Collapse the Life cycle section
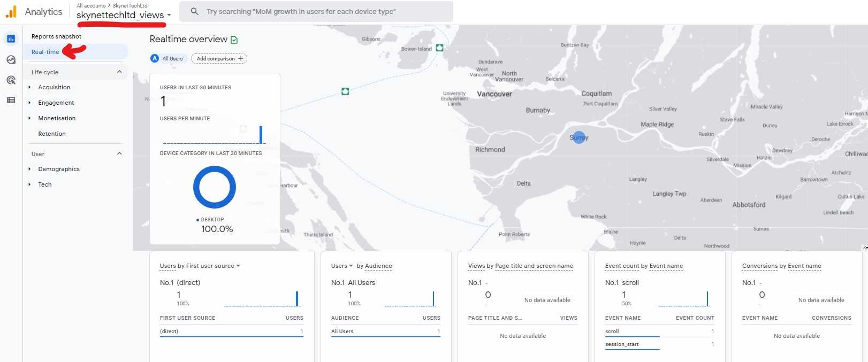Image resolution: width=868 pixels, height=362 pixels. pyautogui.click(x=119, y=72)
